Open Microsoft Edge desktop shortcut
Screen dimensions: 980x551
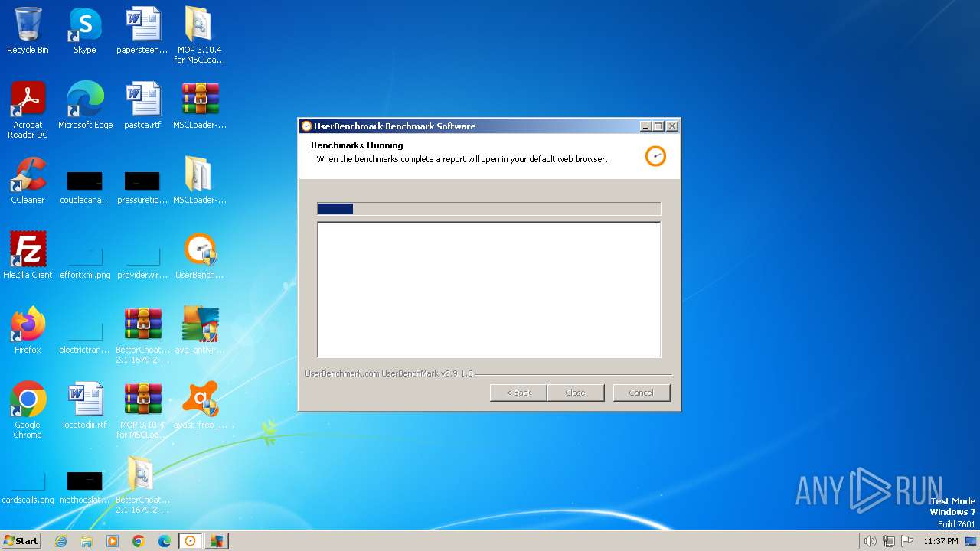coord(85,106)
